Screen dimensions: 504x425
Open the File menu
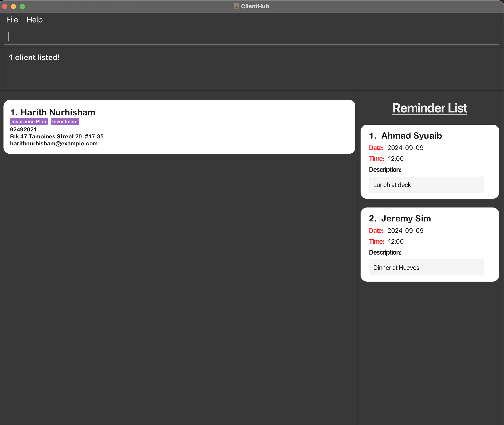(12, 20)
